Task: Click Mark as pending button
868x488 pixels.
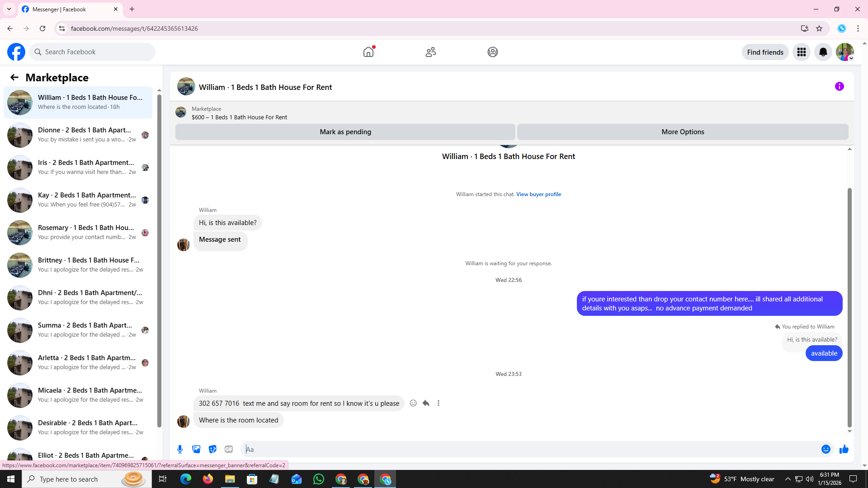Action: point(345,132)
